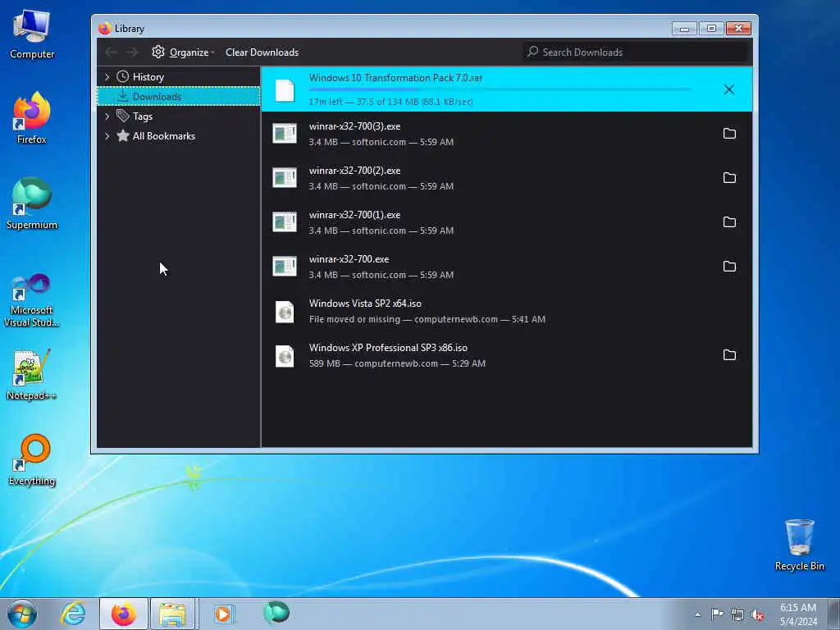Open folder for Windows XP Professional SP3 iso
This screenshot has height=630, width=840.
point(729,354)
